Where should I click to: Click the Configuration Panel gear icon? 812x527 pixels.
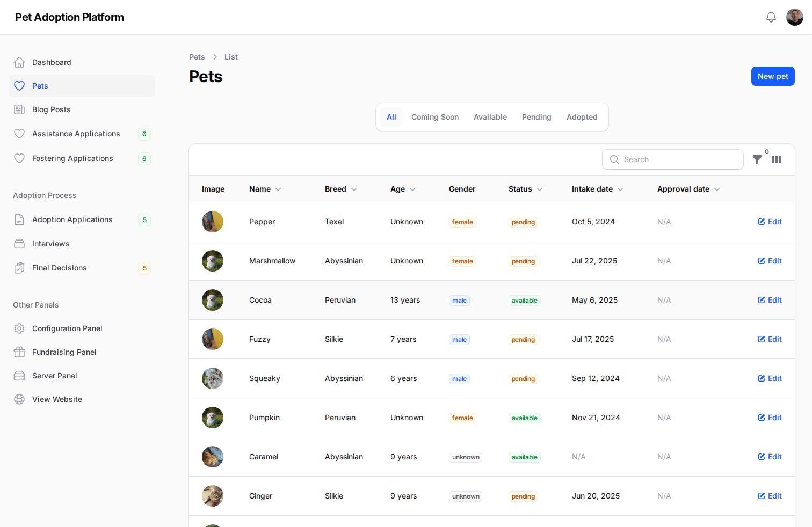(x=19, y=328)
